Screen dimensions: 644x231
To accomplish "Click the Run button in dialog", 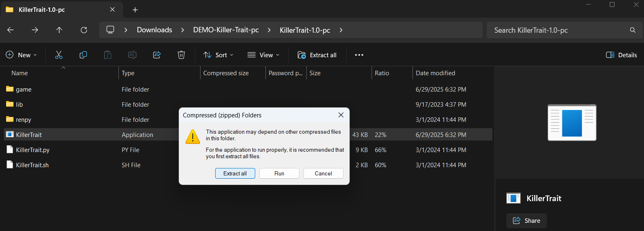I will coord(279,173).
